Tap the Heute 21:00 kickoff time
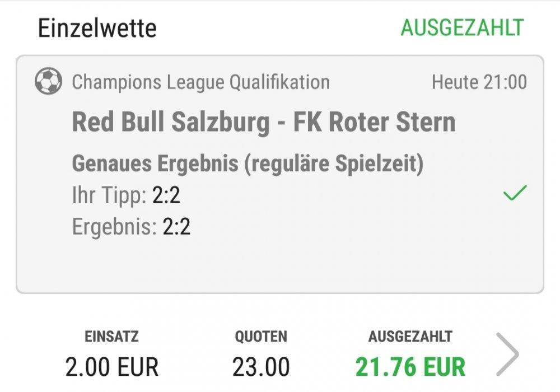This screenshot has width=560, height=392. (x=479, y=82)
